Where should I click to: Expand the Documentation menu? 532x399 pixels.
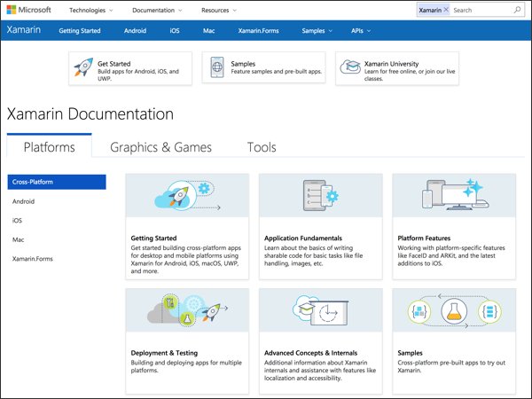[x=157, y=10]
